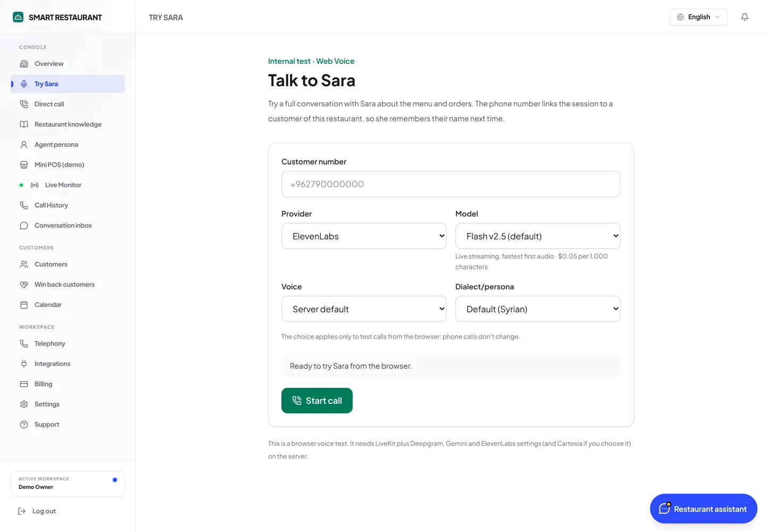
Task: Click the Integrations plug icon
Action: tap(24, 364)
